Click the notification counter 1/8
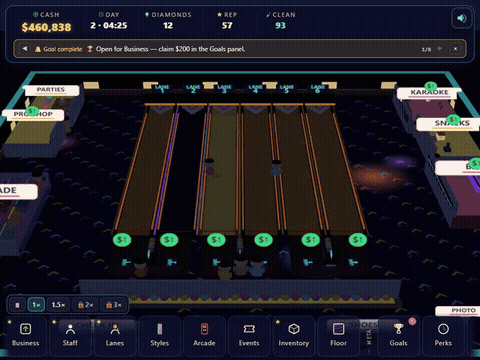 point(426,49)
